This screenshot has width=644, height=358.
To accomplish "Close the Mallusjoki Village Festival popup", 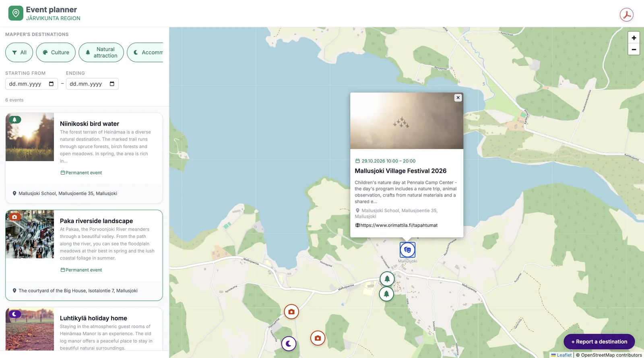I will click(458, 97).
